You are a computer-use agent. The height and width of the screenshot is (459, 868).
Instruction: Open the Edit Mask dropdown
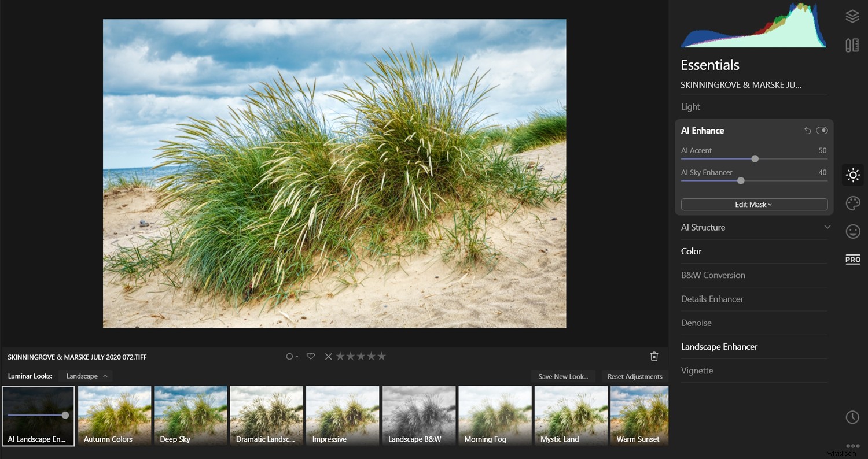click(x=753, y=204)
